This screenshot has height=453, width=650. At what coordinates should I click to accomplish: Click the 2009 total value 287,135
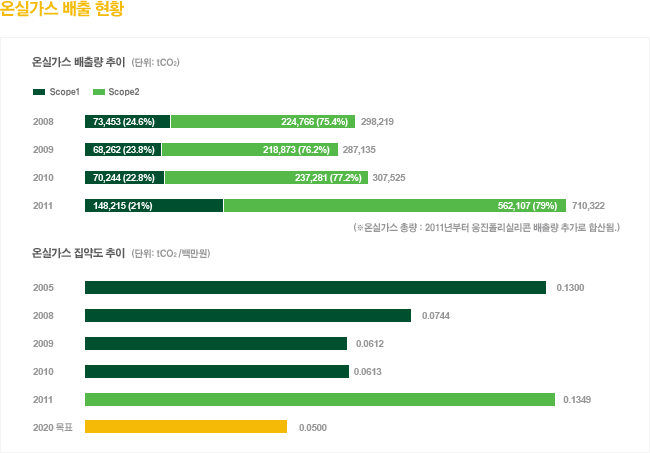tap(359, 150)
